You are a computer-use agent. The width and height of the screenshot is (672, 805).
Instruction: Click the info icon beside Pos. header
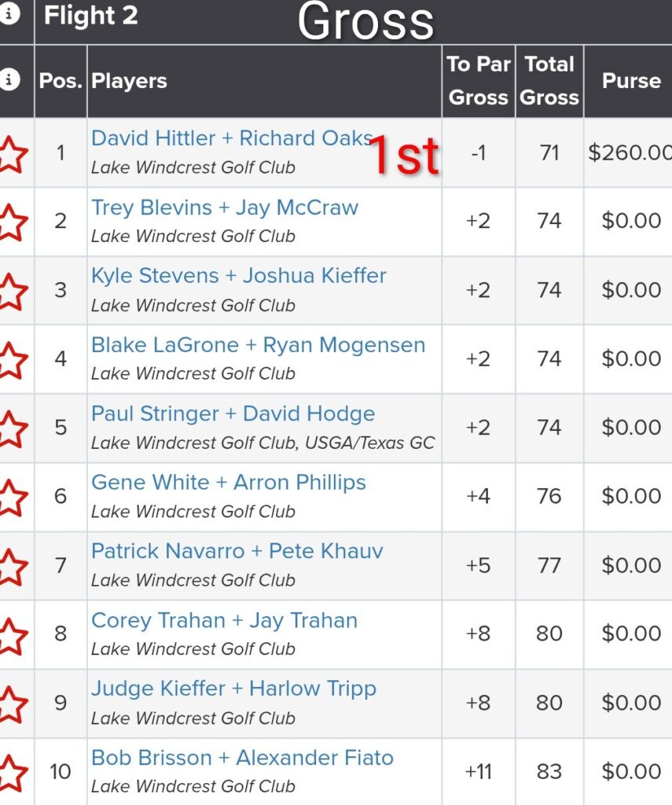coord(9,79)
